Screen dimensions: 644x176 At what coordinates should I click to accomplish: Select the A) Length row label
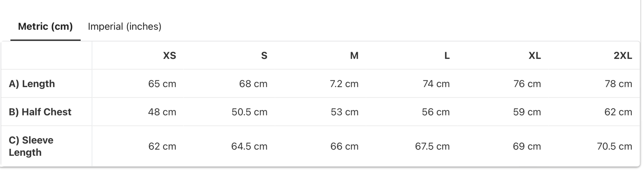(32, 84)
